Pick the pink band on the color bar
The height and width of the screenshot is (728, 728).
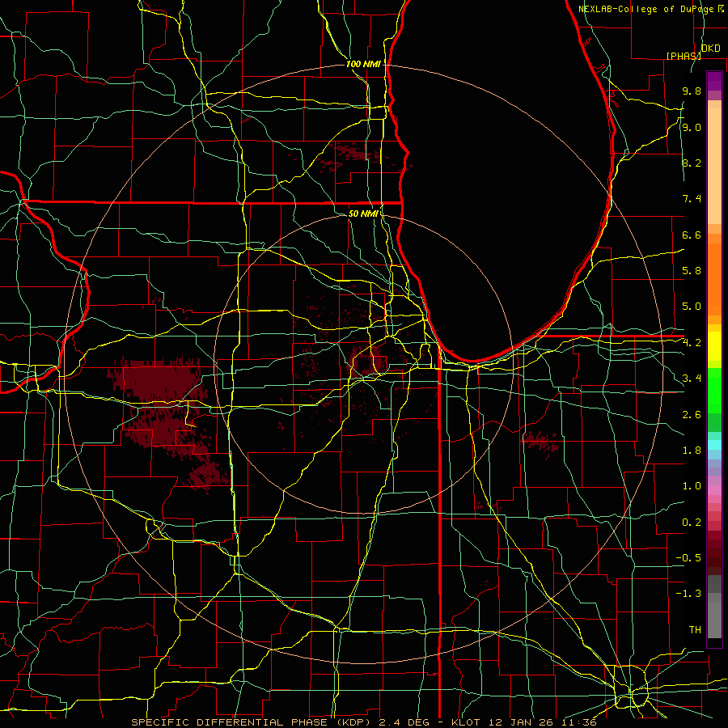click(714, 490)
